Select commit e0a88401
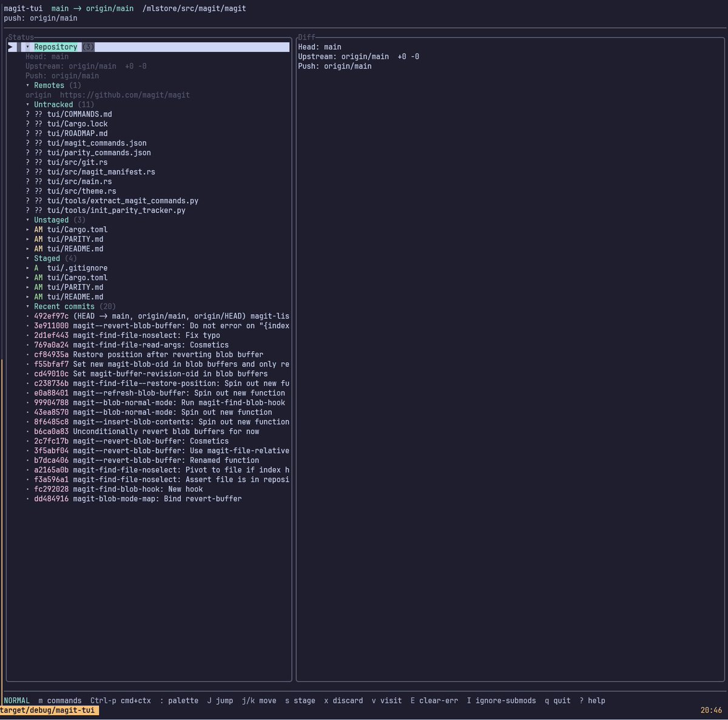 tap(155, 393)
